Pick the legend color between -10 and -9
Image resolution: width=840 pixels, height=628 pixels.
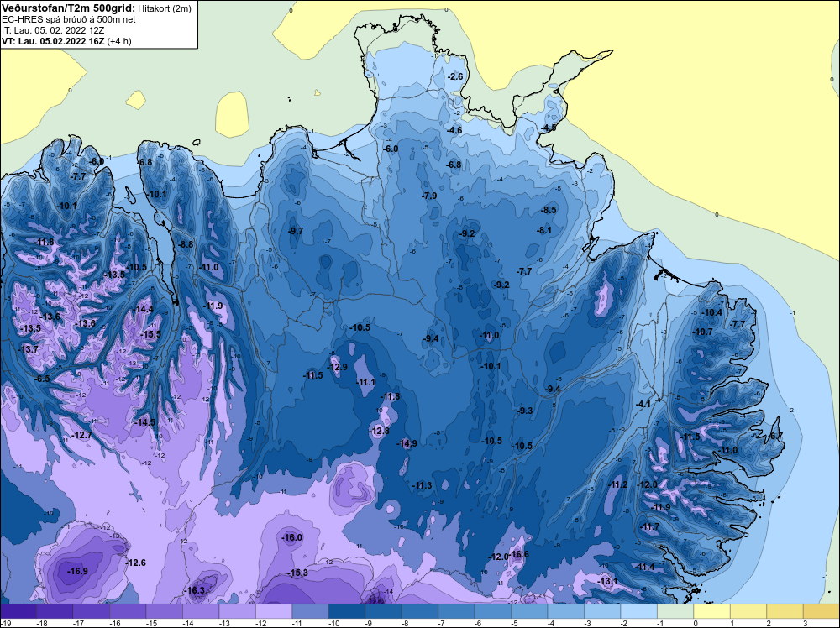click(347, 610)
